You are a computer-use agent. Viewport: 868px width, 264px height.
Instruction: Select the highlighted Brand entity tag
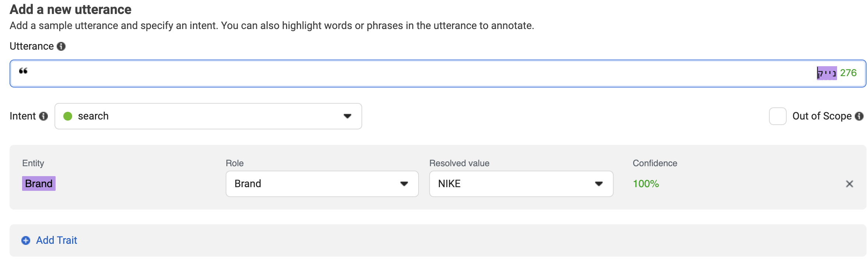pyautogui.click(x=38, y=184)
